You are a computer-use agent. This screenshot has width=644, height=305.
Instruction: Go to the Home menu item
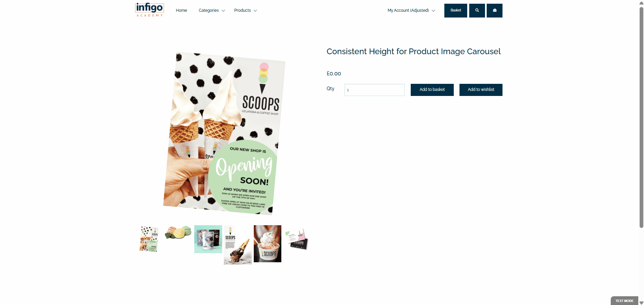[182, 10]
